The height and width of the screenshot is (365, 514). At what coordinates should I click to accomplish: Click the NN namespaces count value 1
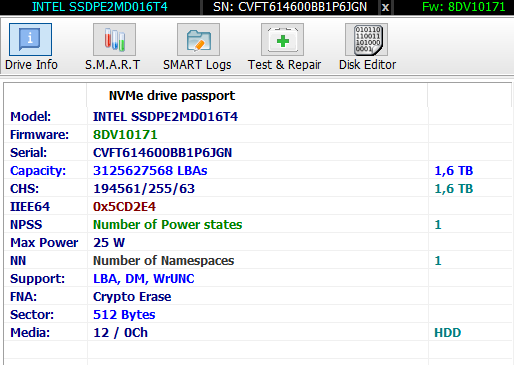438,261
